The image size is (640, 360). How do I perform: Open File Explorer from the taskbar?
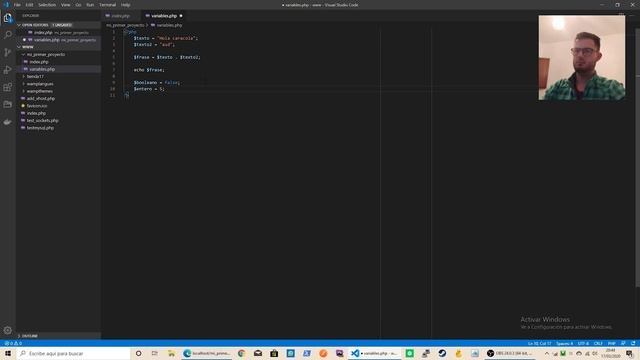(171, 353)
